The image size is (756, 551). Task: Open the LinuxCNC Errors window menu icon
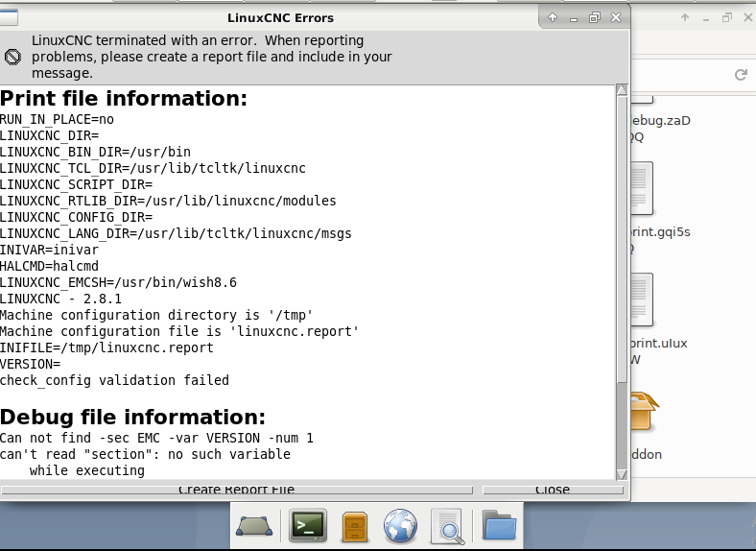pyautogui.click(x=9, y=17)
